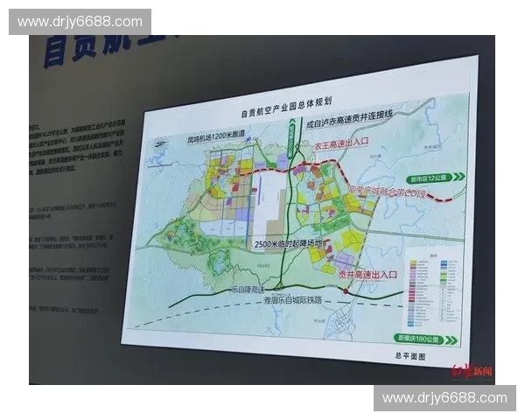Select the label 成自泸赤高速贡井连接线
Screen dimensions: 525x420
[x=349, y=119]
